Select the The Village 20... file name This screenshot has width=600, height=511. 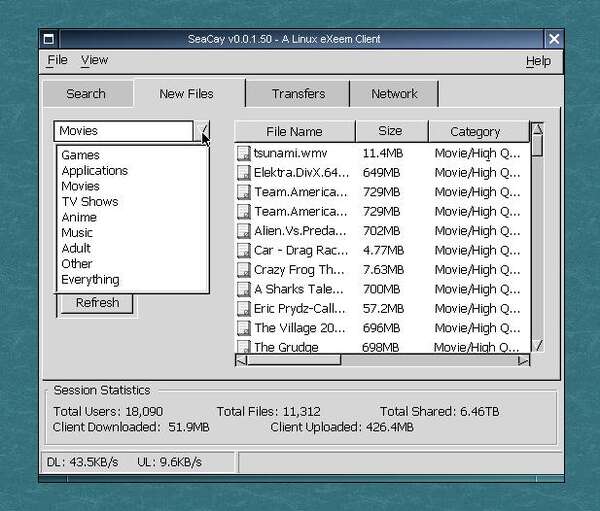[300, 328]
